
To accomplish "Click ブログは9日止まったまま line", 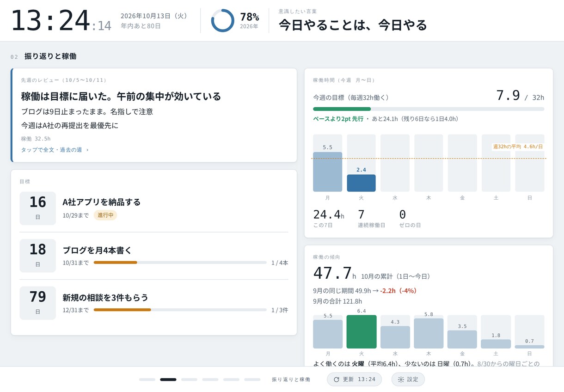I will click(x=87, y=111).
